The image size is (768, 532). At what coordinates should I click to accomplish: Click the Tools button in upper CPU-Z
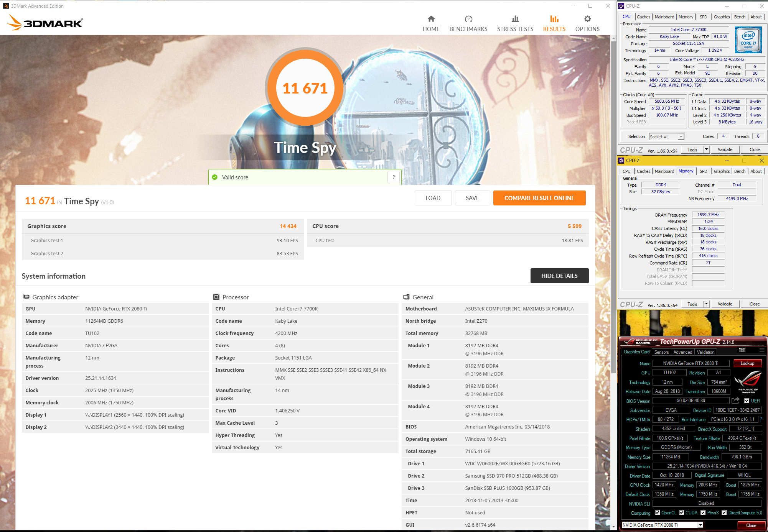[692, 149]
